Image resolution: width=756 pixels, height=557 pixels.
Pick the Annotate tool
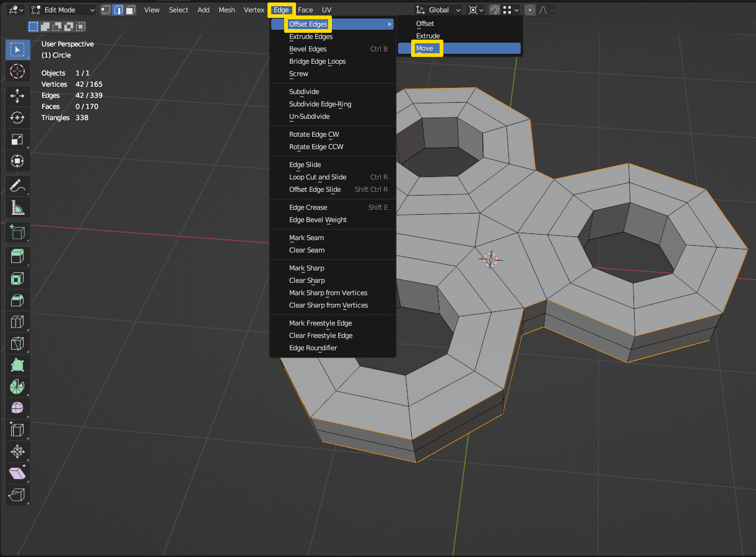(x=17, y=186)
